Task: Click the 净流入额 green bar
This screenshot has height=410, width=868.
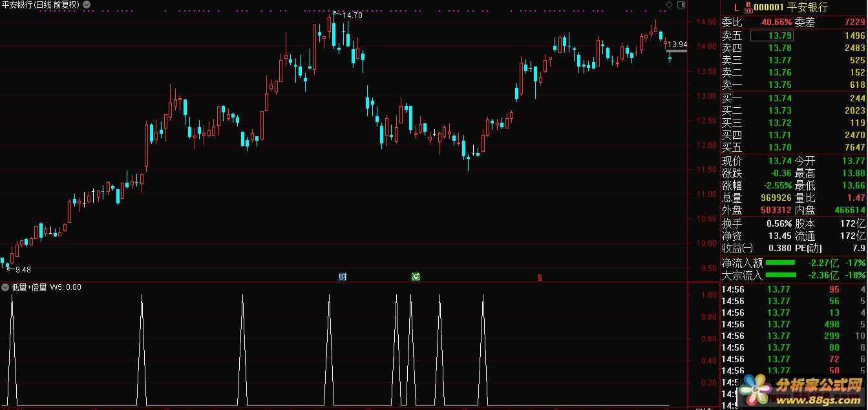Action: coord(781,263)
